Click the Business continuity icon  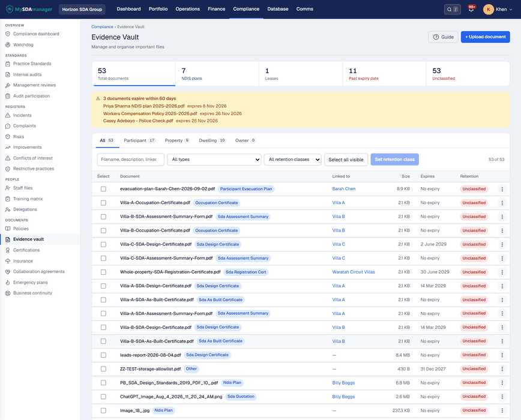(x=8, y=293)
